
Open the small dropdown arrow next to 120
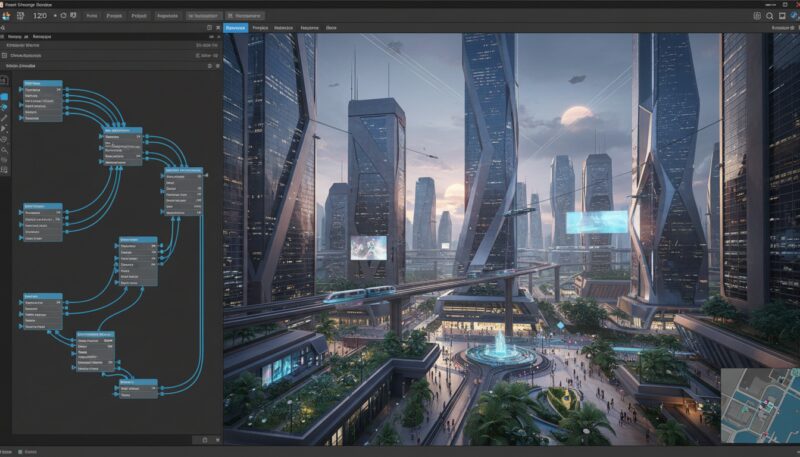tap(54, 16)
